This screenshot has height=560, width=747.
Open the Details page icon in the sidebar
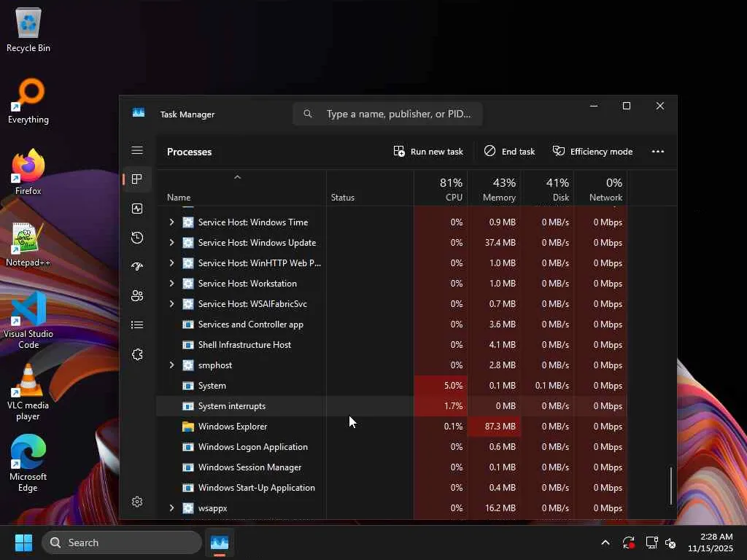coord(137,324)
